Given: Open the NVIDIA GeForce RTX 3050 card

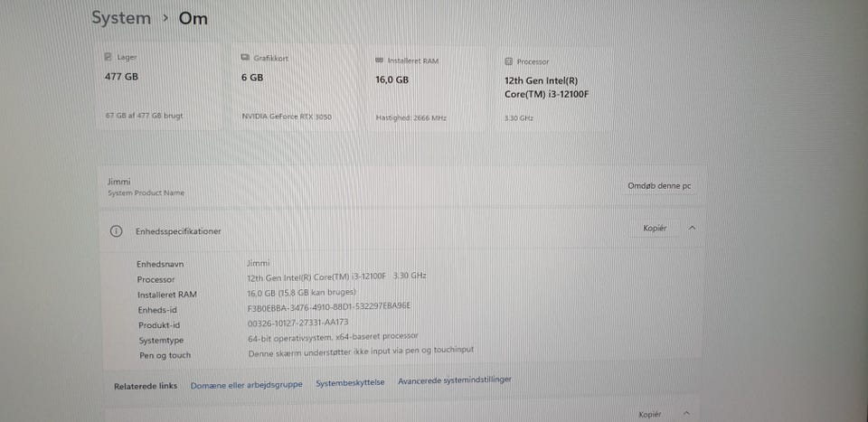Looking at the screenshot, I should point(293,88).
